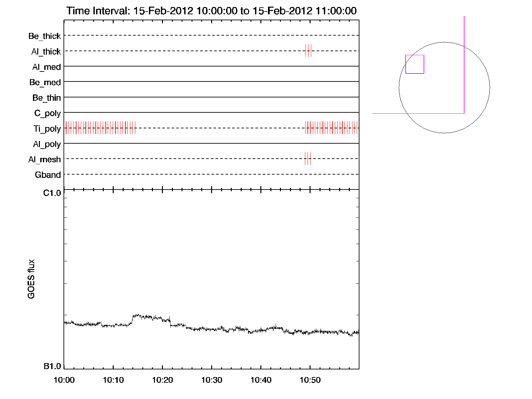Image resolution: width=532 pixels, height=399 pixels.
Task: Click the first red Ti_poly marker cluster at 10:00
Action: [100, 128]
